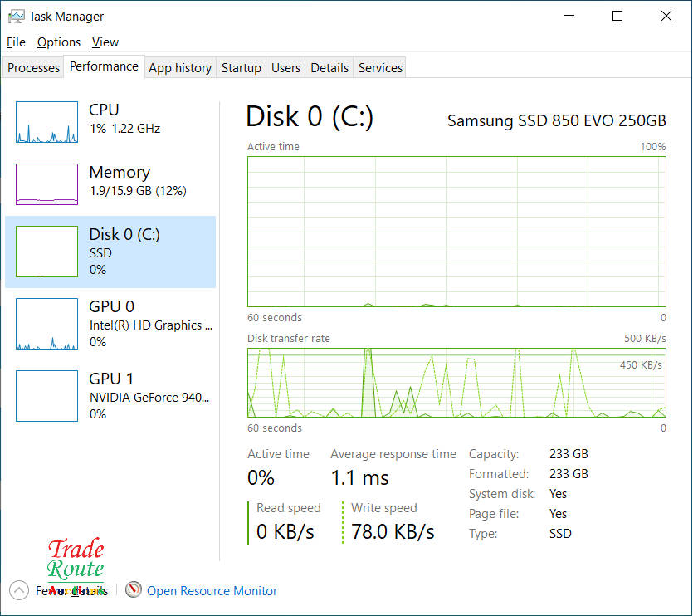Click the Task Manager title bar icon
This screenshot has width=693, height=616.
(16, 16)
